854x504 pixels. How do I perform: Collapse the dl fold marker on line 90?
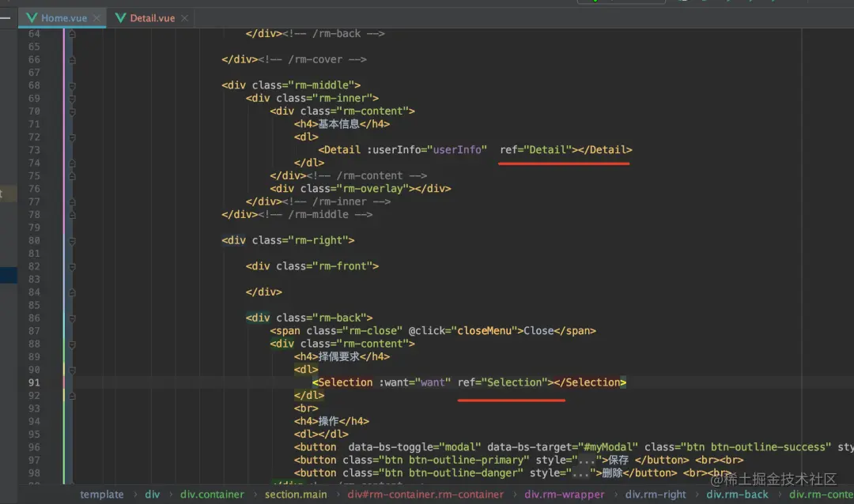tap(72, 370)
